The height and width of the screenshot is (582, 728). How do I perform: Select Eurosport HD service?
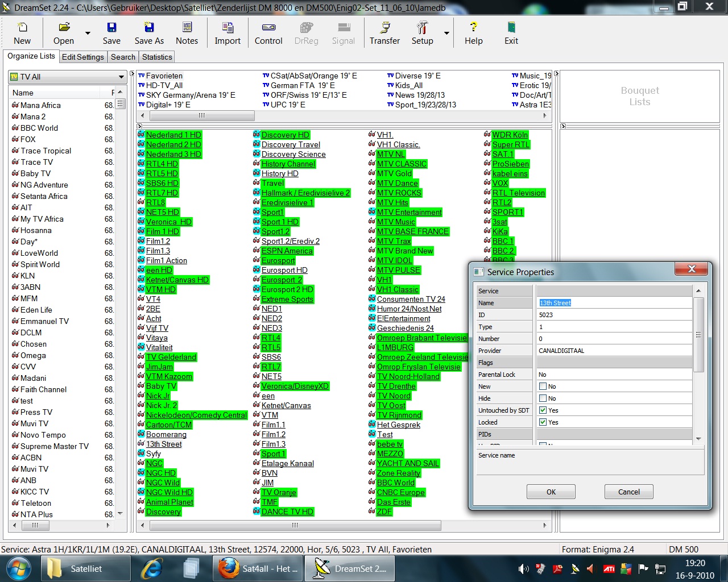tap(284, 270)
